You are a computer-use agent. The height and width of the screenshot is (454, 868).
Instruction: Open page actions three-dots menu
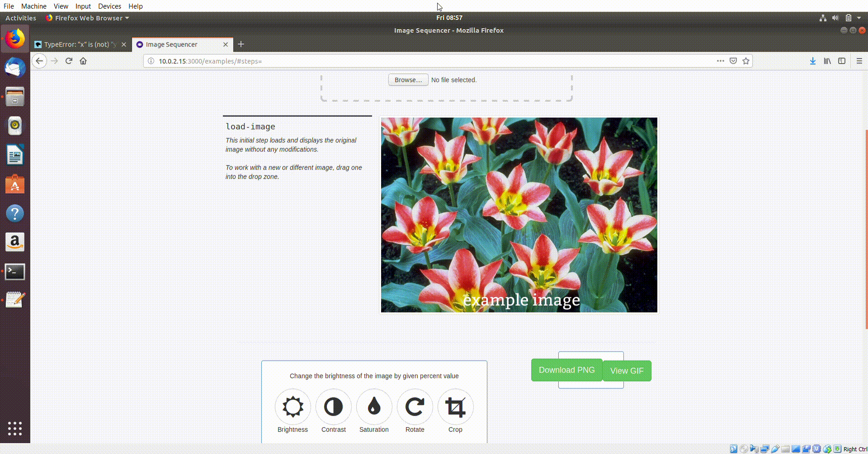point(720,61)
